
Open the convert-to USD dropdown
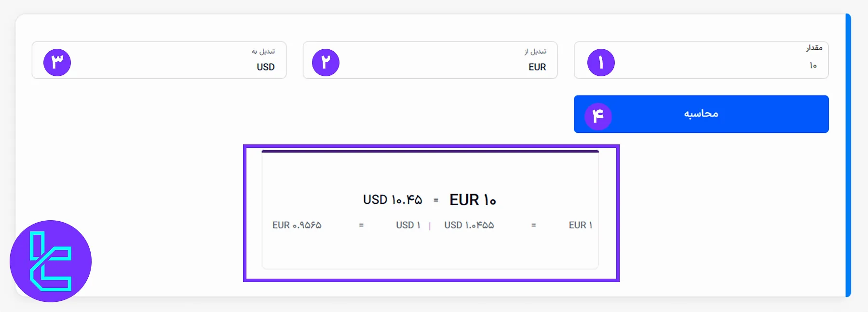(x=266, y=67)
